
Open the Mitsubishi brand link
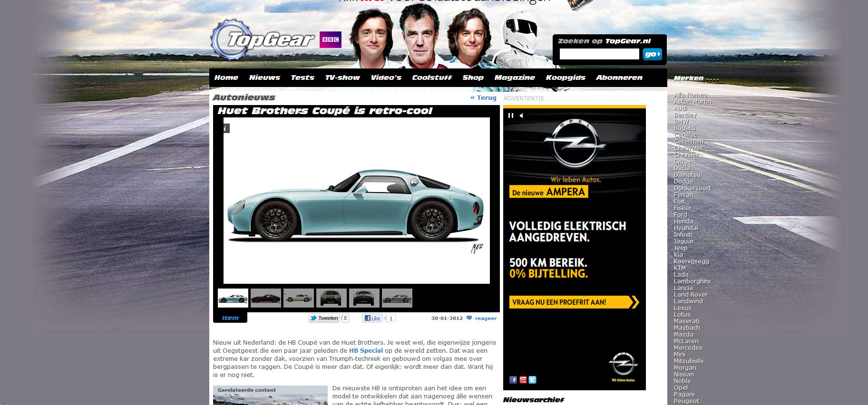tap(688, 361)
